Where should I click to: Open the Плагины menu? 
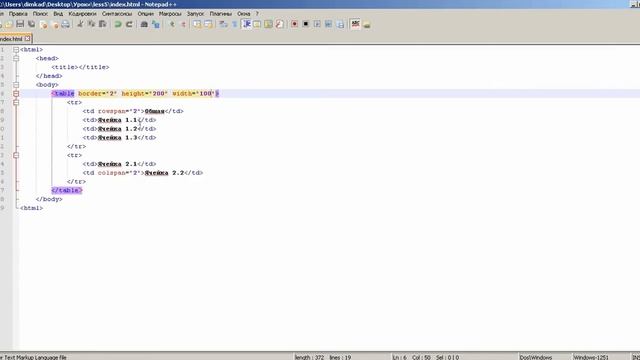click(x=220, y=14)
